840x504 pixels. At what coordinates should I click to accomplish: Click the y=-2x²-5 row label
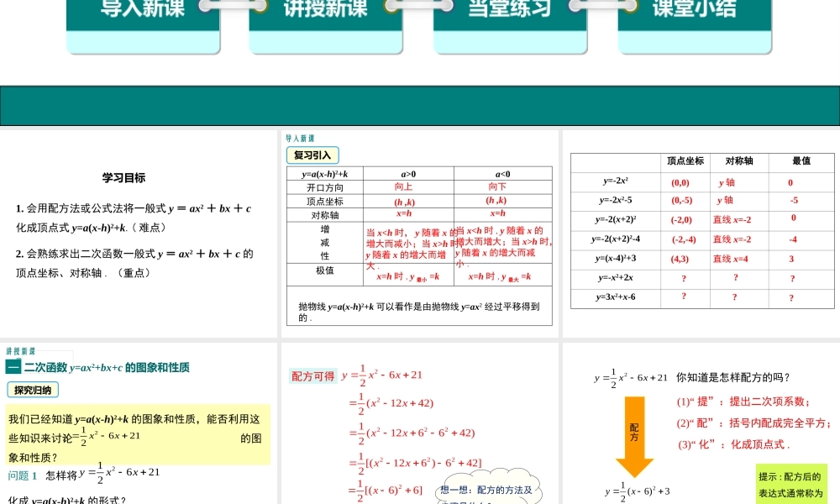point(616,200)
